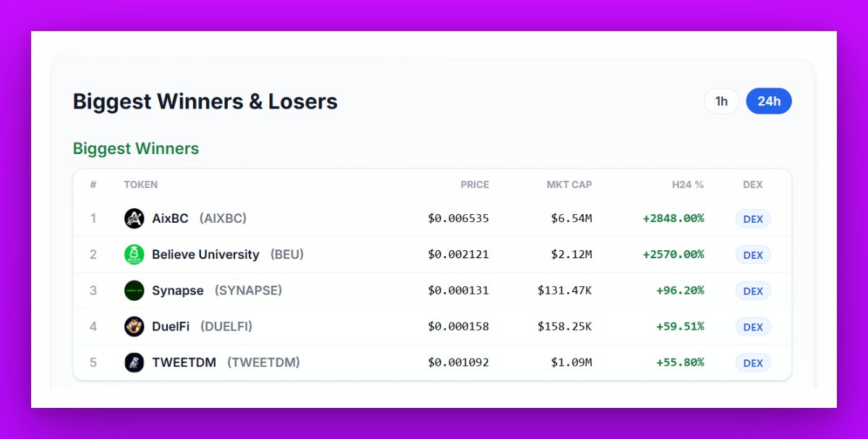This screenshot has height=439, width=868.
Task: Click the Believe University green logo icon
Action: tap(134, 255)
